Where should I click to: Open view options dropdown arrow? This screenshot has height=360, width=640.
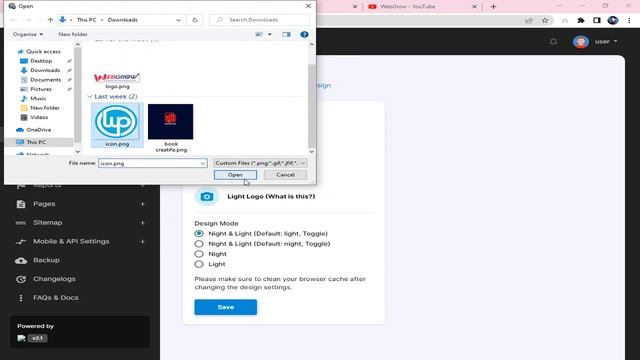point(270,34)
